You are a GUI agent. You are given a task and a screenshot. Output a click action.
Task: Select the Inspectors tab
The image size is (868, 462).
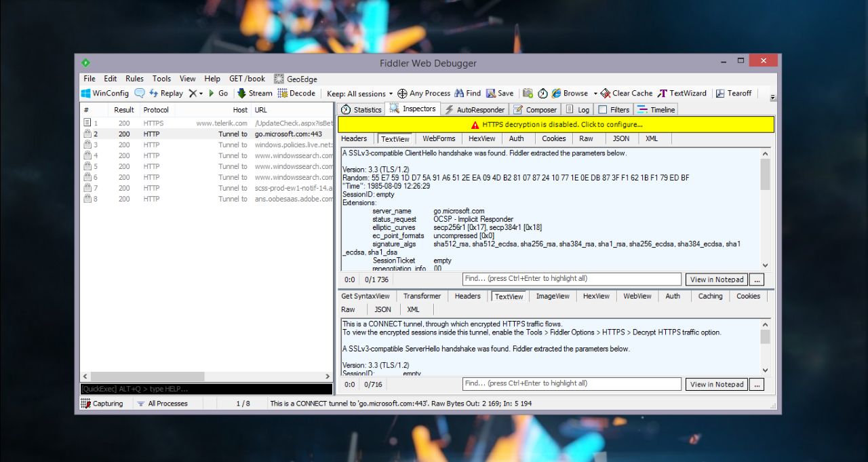[x=412, y=109]
